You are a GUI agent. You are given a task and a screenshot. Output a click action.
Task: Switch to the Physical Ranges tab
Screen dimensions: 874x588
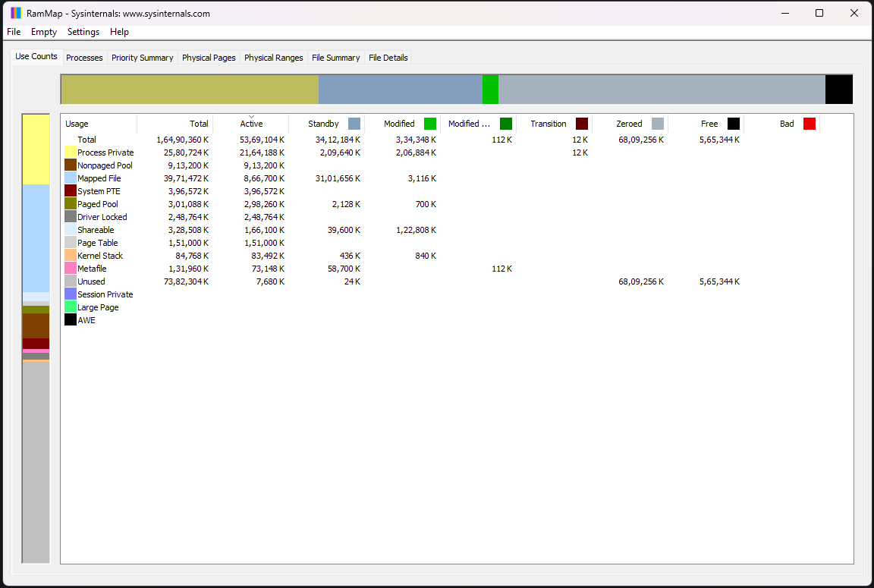click(x=273, y=58)
